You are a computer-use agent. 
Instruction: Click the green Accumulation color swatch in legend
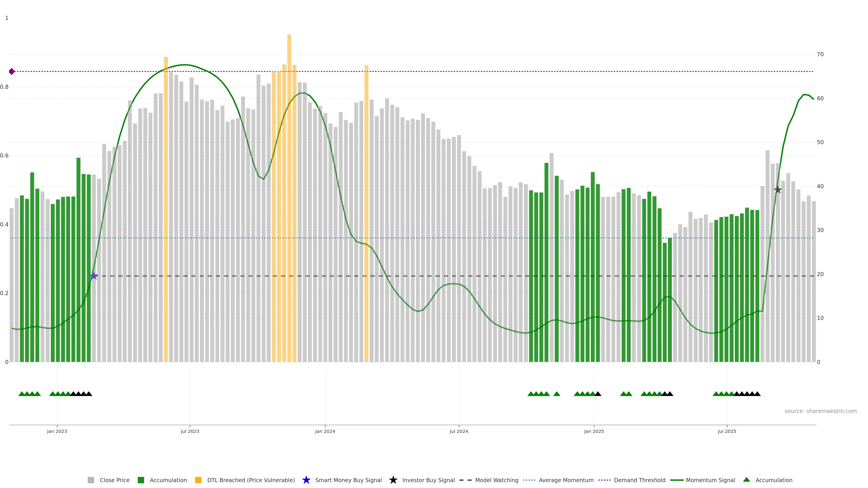[141, 480]
